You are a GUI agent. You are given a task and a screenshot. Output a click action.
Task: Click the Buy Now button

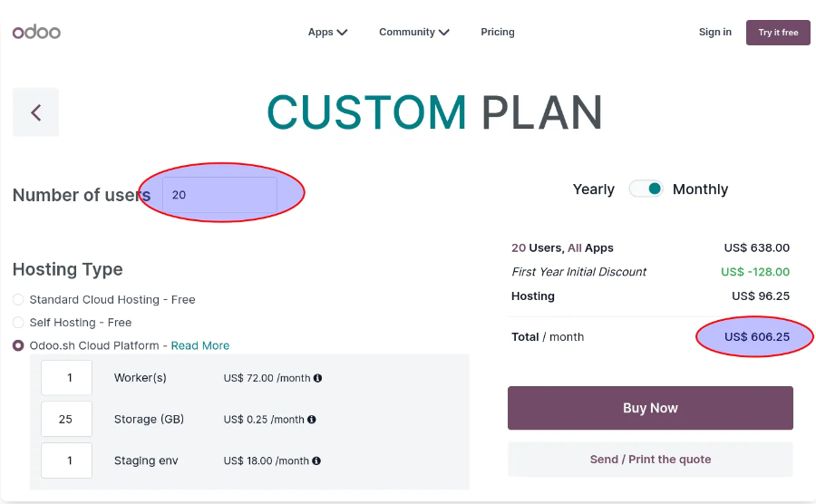(650, 408)
